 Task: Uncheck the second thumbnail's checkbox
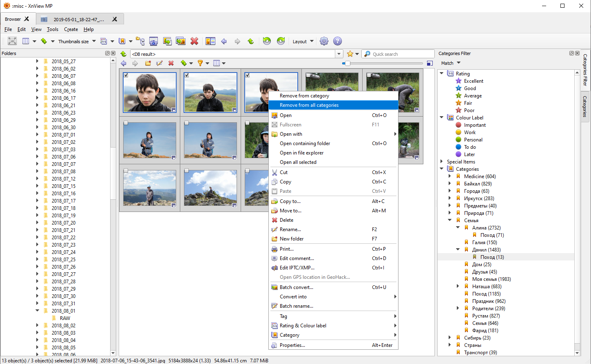coord(186,75)
